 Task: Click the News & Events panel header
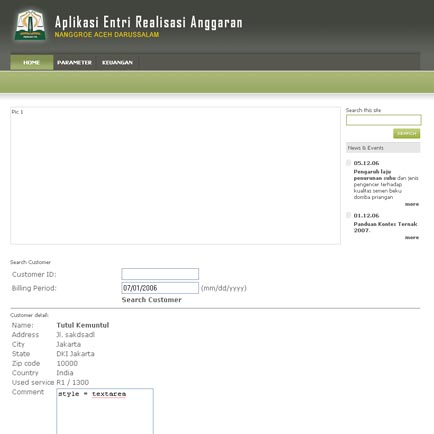(x=383, y=148)
